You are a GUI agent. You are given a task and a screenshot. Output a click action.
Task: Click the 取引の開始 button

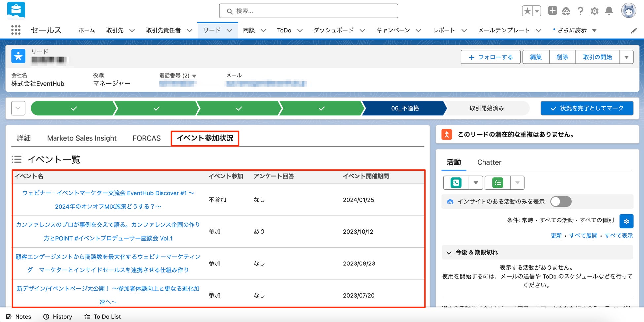click(597, 57)
